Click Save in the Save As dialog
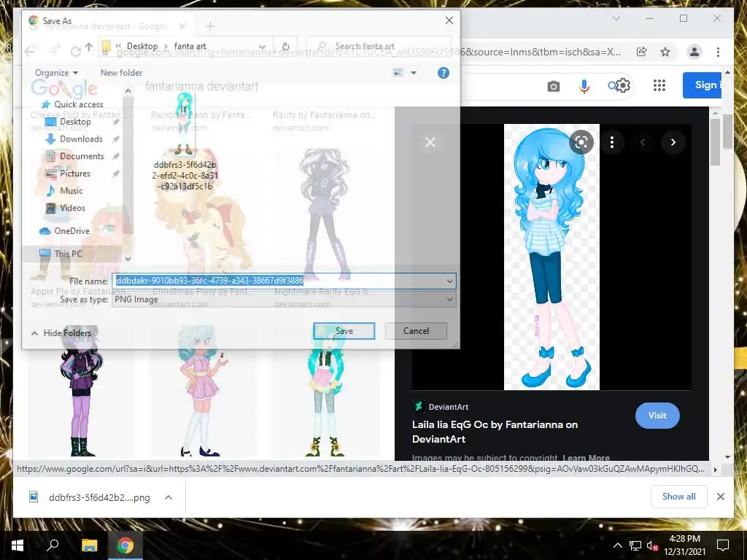Viewport: 747px width, 560px height. (x=344, y=331)
